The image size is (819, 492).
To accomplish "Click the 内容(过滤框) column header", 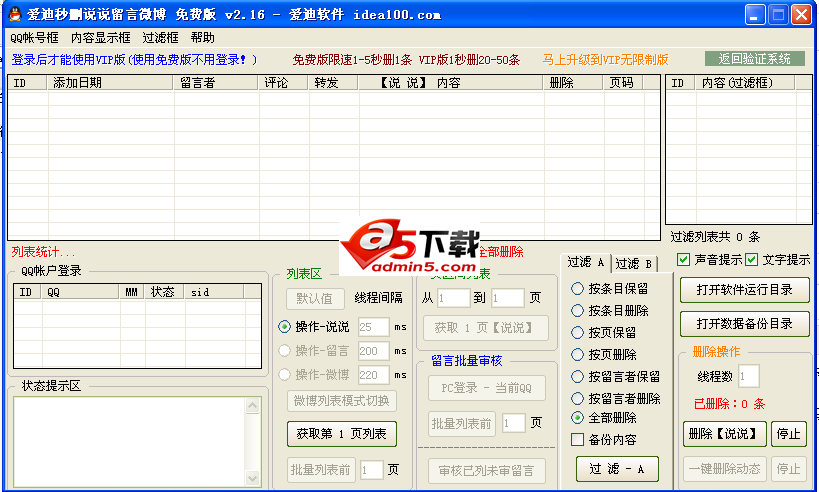I will [x=745, y=83].
